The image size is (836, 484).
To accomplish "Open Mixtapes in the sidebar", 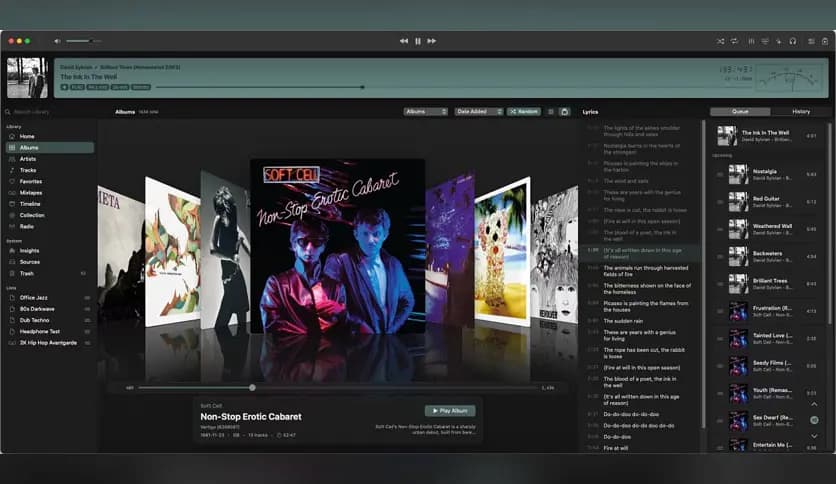I will [x=50, y=192].
